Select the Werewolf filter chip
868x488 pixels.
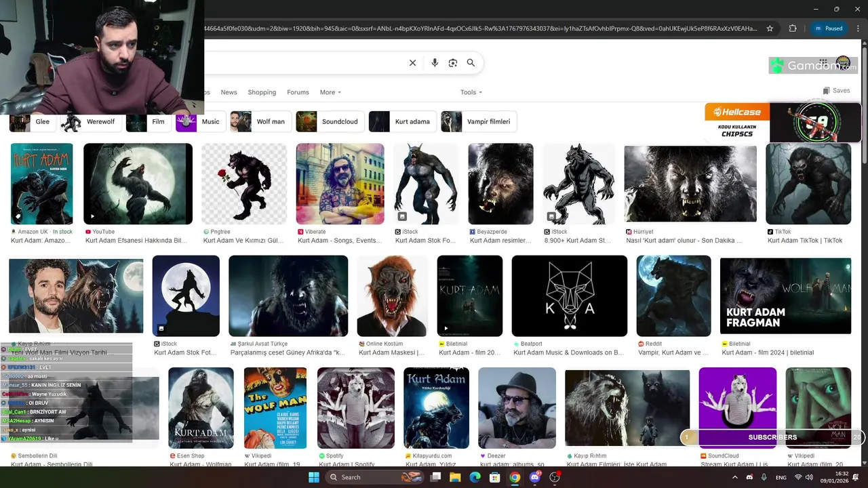[x=90, y=122]
